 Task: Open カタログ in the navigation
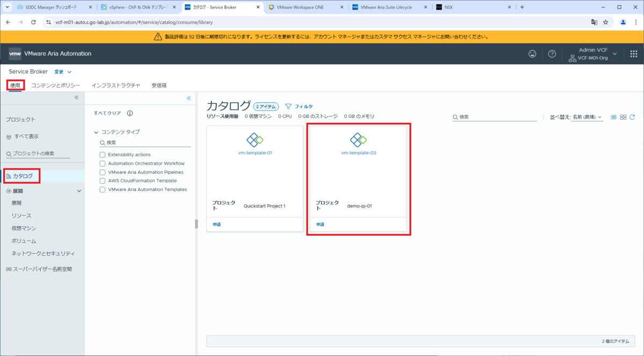pos(23,176)
